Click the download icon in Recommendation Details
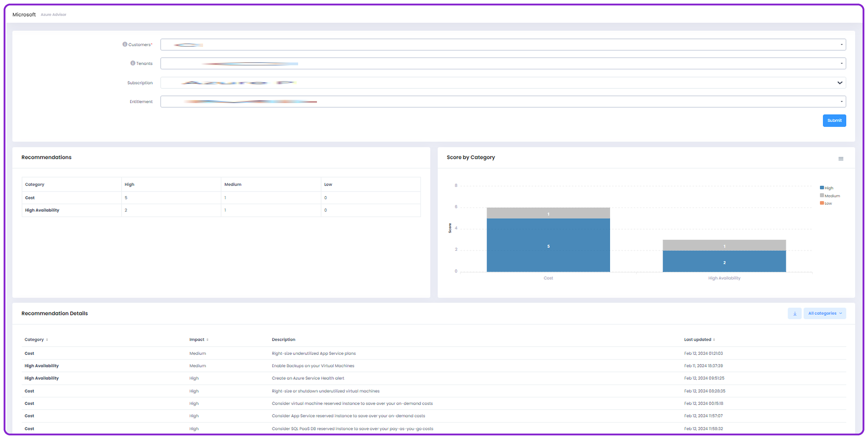The width and height of the screenshot is (868, 439). click(x=795, y=313)
